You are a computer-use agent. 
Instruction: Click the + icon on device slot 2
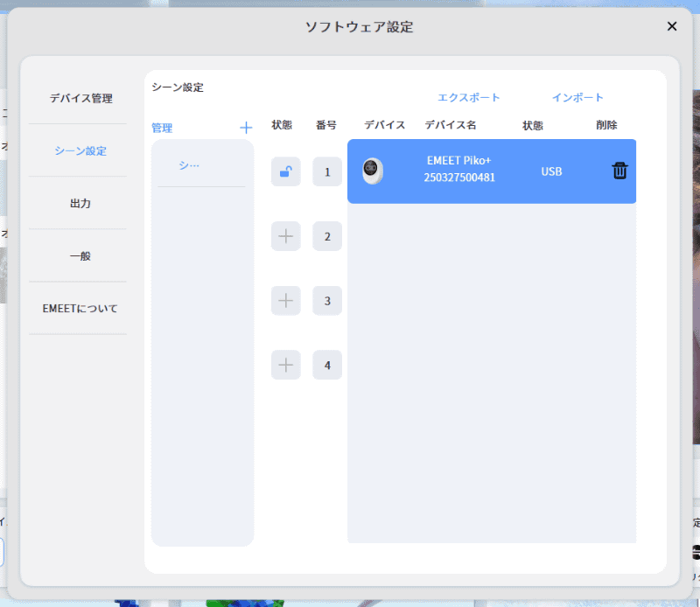(285, 236)
